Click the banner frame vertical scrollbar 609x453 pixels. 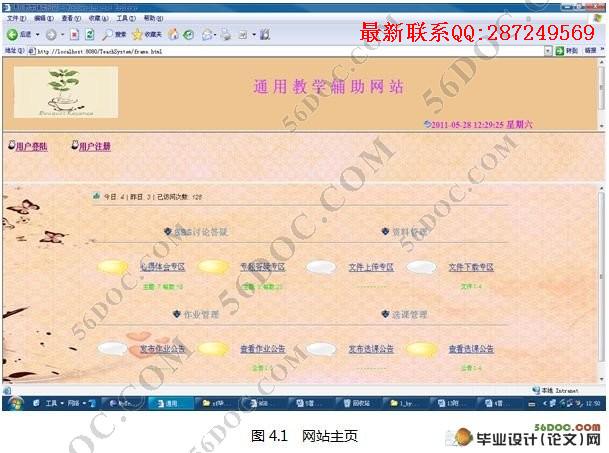coord(602,93)
